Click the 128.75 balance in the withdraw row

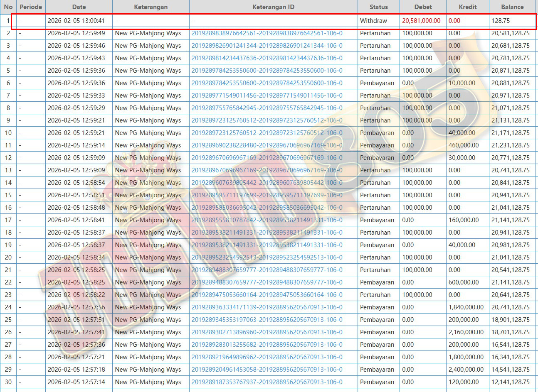(x=501, y=21)
